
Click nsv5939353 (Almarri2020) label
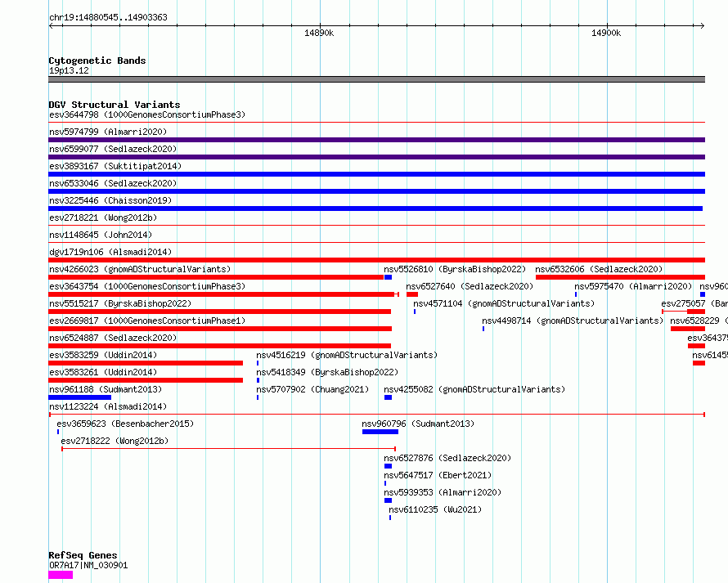(x=443, y=492)
